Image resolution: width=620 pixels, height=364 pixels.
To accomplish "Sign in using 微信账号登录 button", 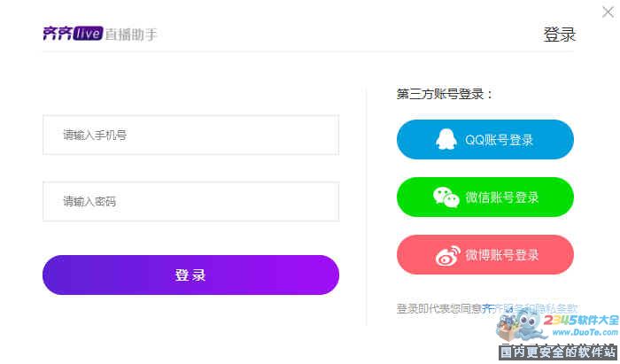I will [485, 197].
